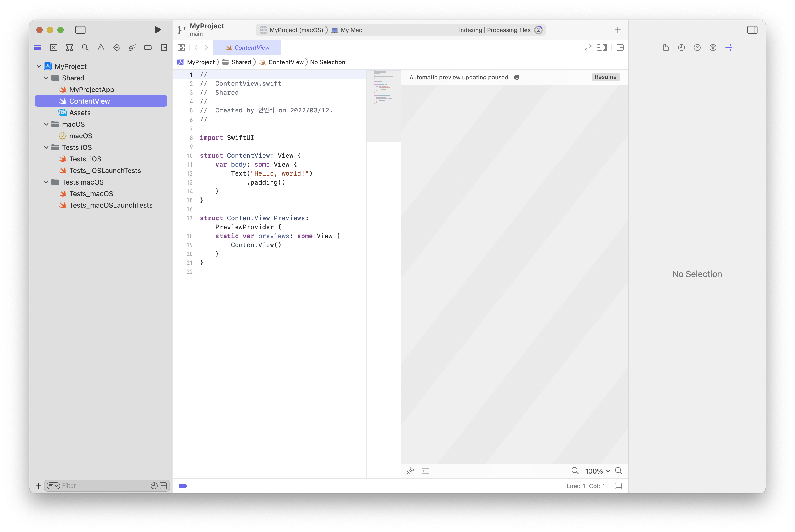Collapse the Tests macOS group
795x532 pixels.
(x=46, y=182)
